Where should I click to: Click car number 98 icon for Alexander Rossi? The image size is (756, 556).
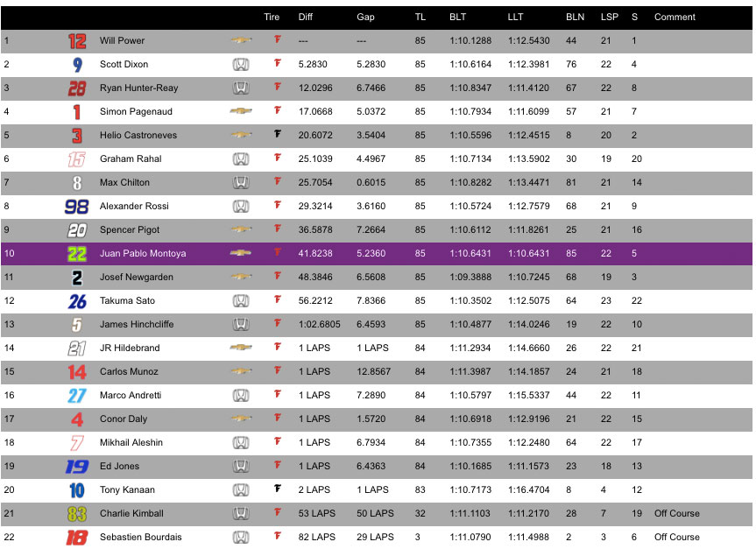[77, 207]
